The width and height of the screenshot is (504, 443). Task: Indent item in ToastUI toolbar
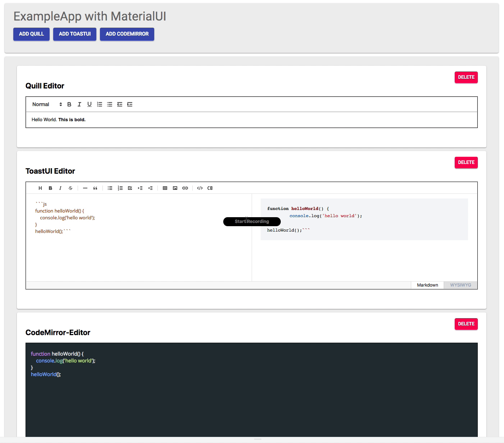click(140, 188)
